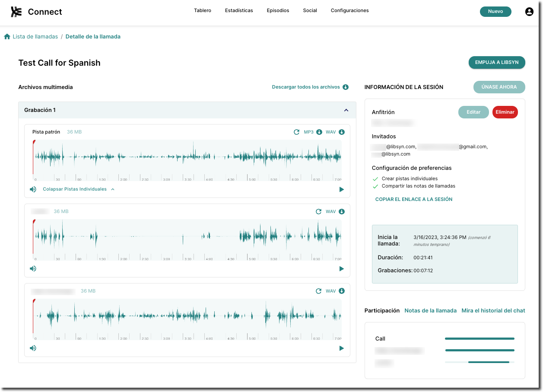The width and height of the screenshot is (543, 392).
Task: Mute the Pista patrón track speaker
Action: click(33, 189)
